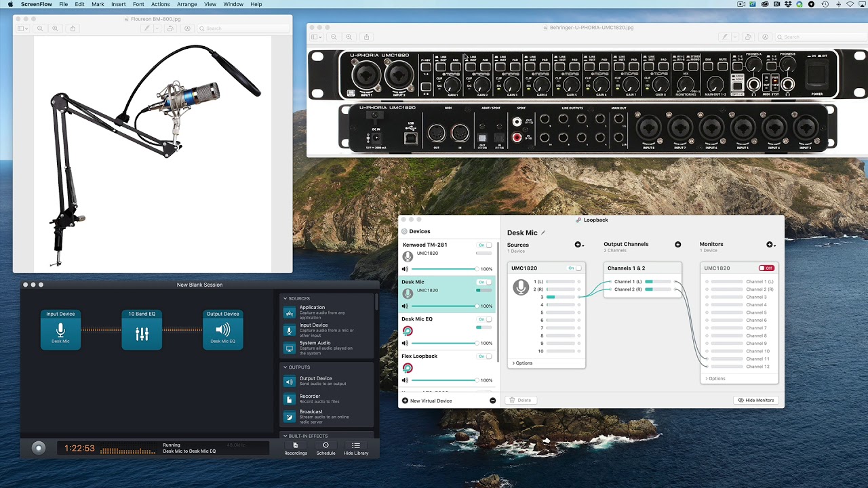Screen dimensions: 868x488
Task: Open the Actions menu
Action: tap(160, 4)
